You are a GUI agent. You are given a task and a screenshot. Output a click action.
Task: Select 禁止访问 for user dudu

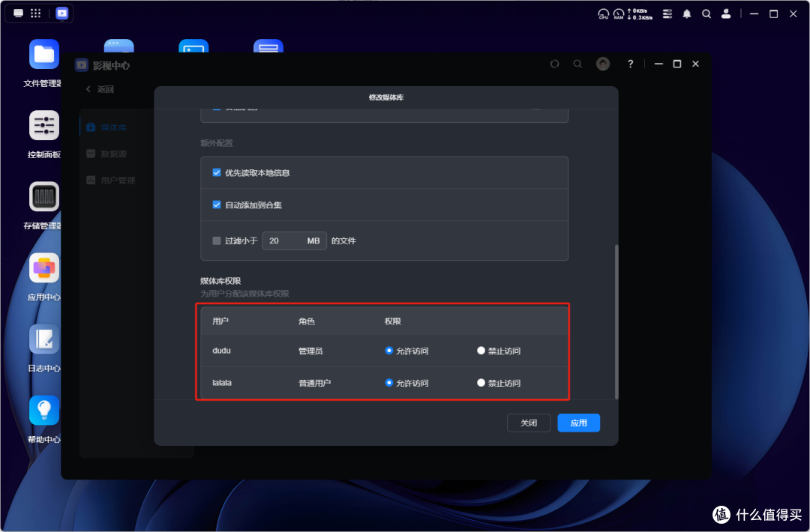click(x=481, y=351)
